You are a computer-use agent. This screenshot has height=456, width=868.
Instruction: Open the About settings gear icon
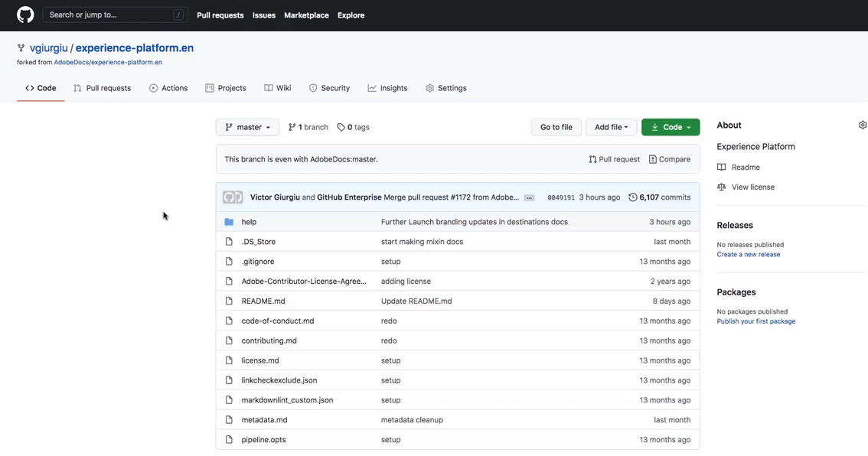point(863,125)
